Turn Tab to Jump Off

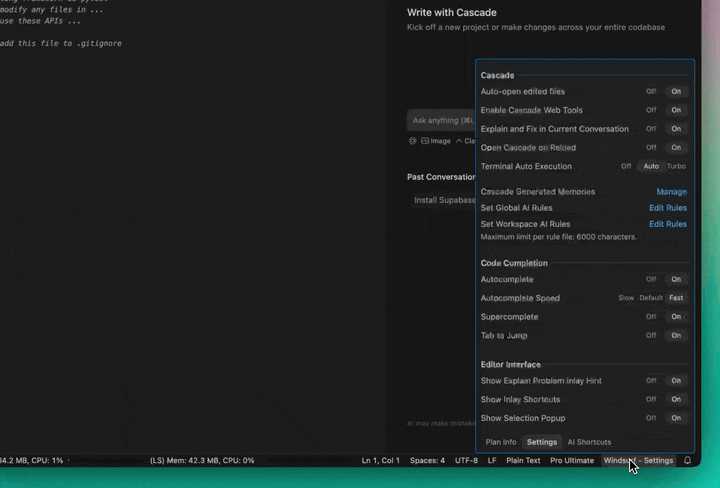click(651, 336)
